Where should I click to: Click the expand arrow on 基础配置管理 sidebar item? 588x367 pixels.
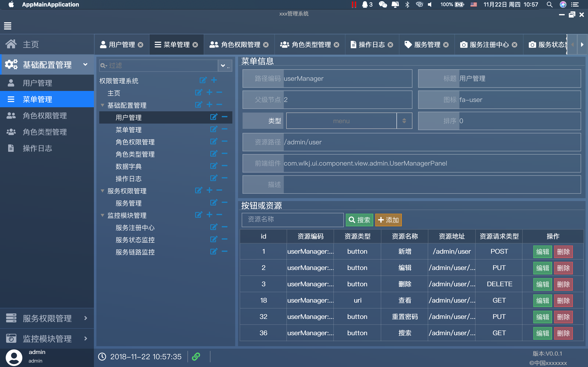coord(86,64)
